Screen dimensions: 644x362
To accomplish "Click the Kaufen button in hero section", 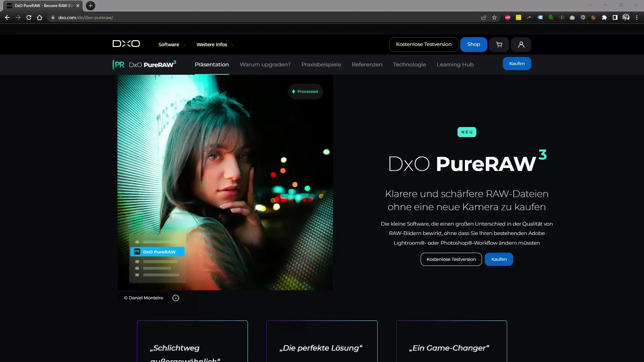I will pos(499,259).
